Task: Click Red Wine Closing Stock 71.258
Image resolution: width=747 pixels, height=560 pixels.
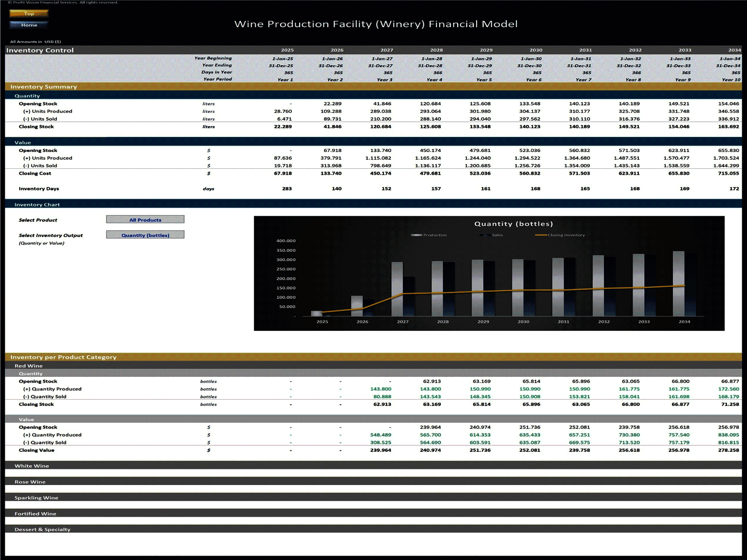Action: pyautogui.click(x=730, y=404)
